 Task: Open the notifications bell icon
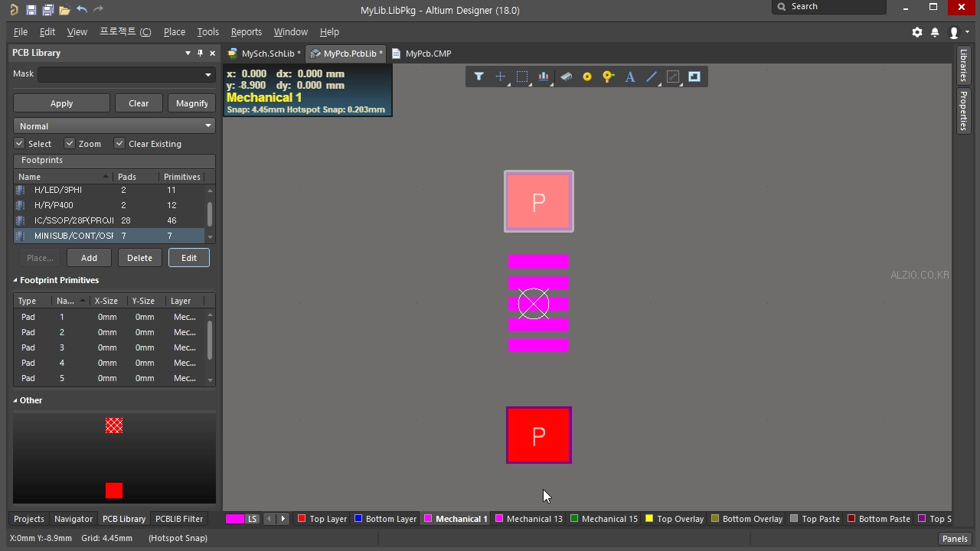pyautogui.click(x=935, y=32)
